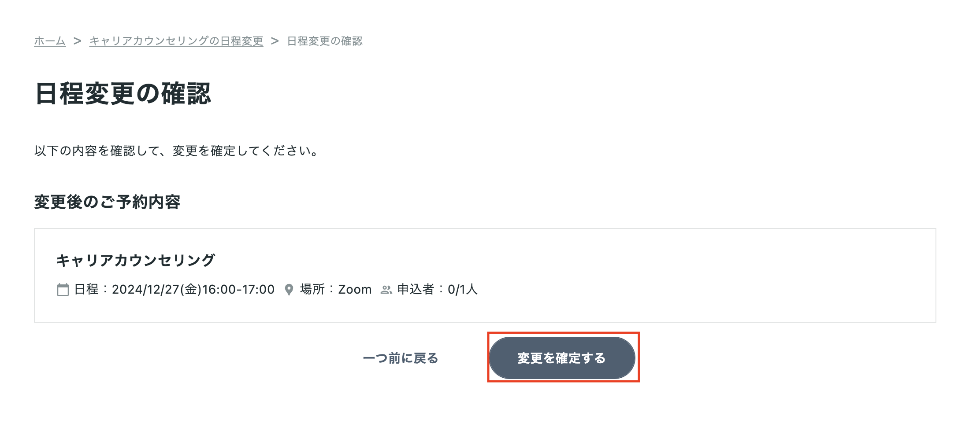Click the 一つ前に戻る back link
Image resolution: width=980 pixels, height=442 pixels.
[401, 358]
